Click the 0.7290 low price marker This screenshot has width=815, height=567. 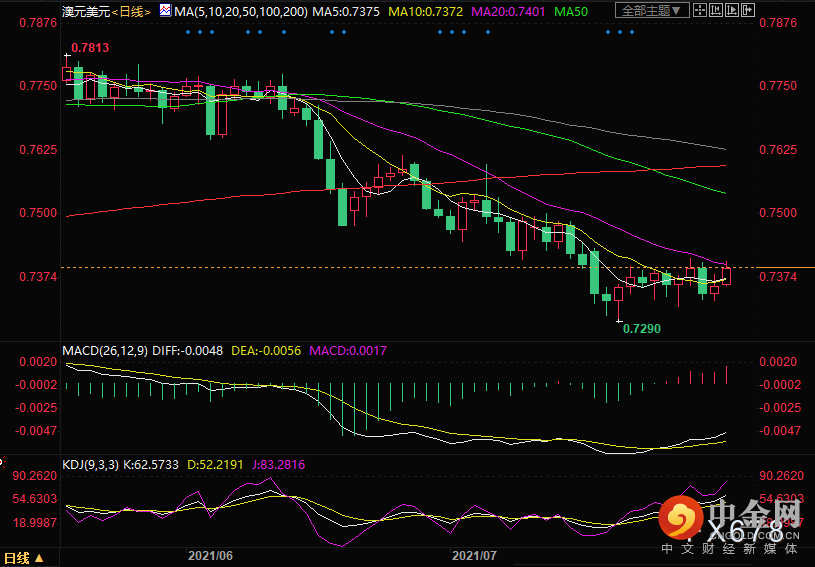click(641, 328)
